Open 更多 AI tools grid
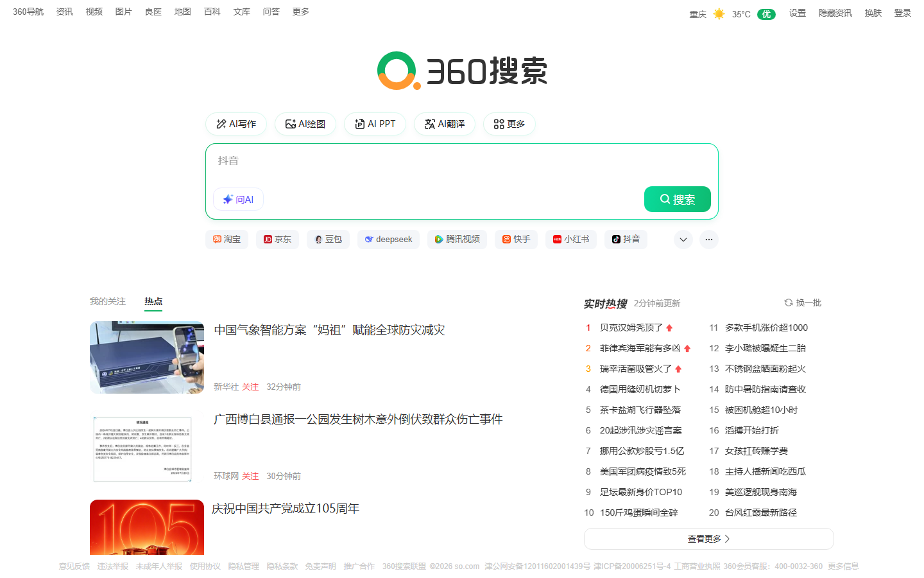This screenshot has width=924, height=578. (x=509, y=124)
